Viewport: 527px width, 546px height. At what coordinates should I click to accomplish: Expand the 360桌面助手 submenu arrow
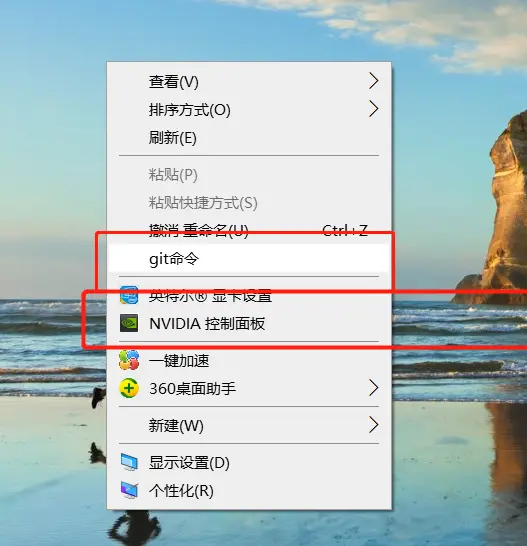click(373, 388)
